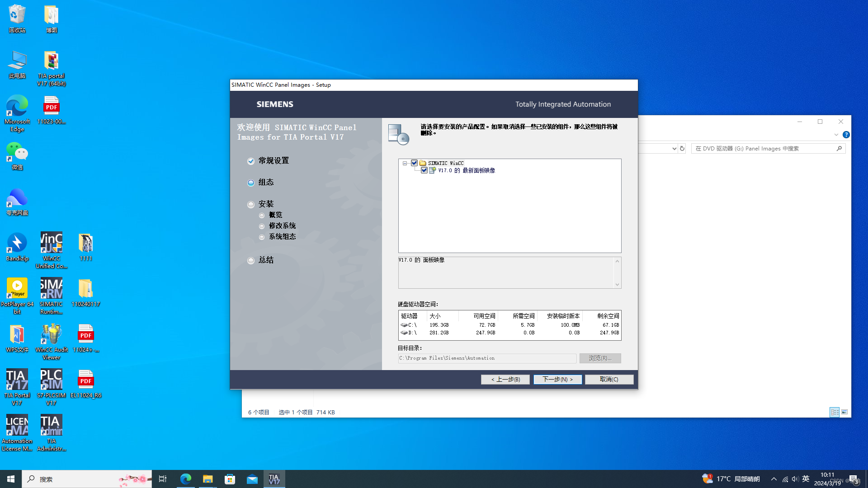Open WinCC Unified Configuration shortcut
This screenshot has height=488, width=868.
pyautogui.click(x=51, y=244)
